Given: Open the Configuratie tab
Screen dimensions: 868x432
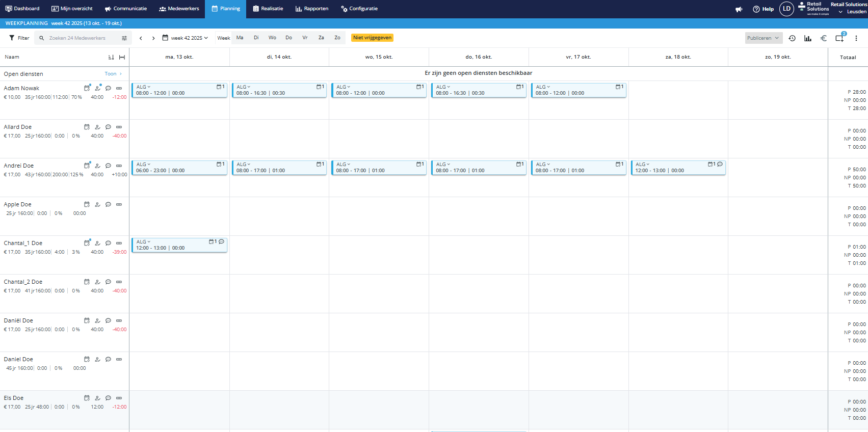Looking at the screenshot, I should [360, 9].
